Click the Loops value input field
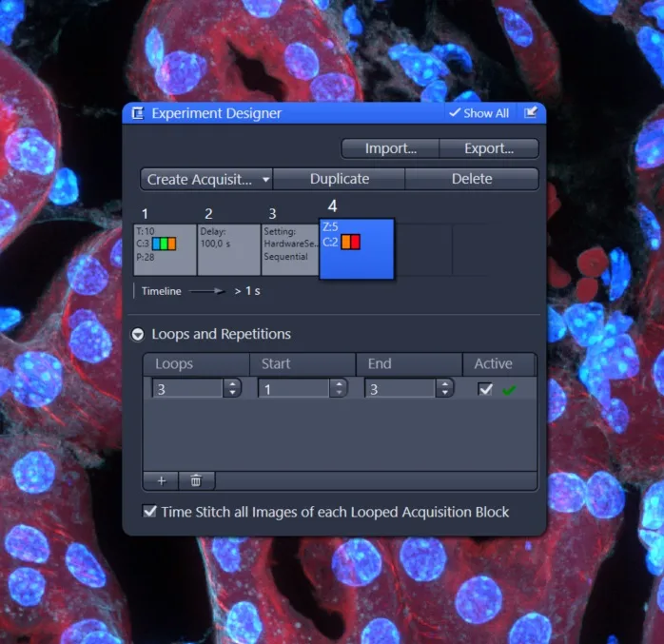Viewport: 664px width, 644px height. click(x=187, y=389)
